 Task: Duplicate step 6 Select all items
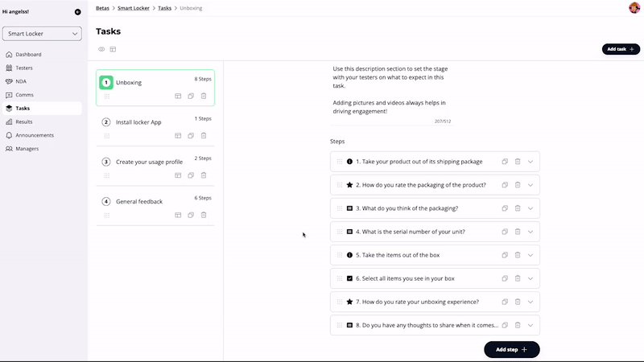tap(505, 278)
